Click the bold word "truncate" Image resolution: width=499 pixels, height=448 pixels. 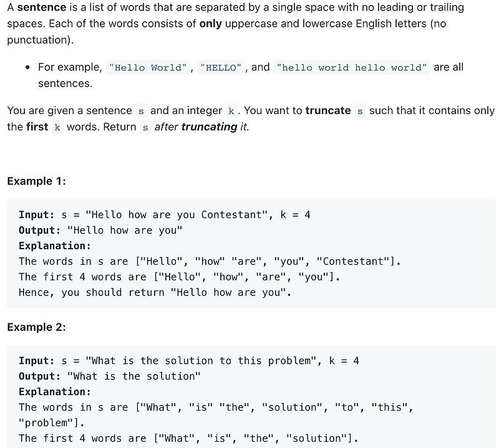[x=328, y=111]
